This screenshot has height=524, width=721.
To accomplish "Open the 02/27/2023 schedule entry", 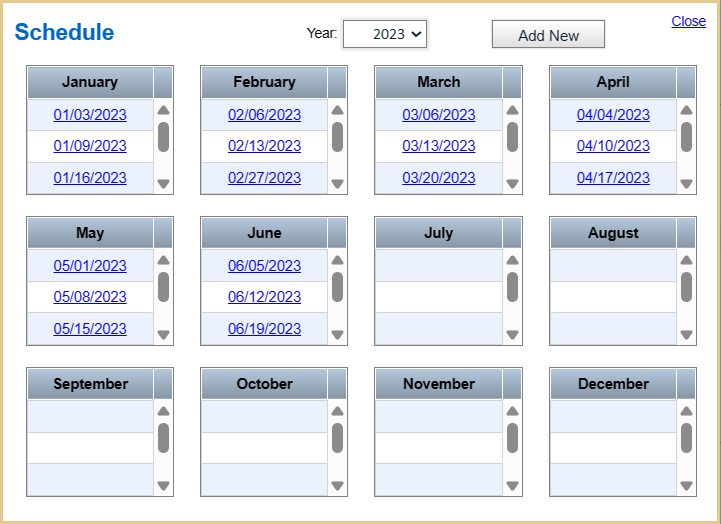I will click(x=264, y=177).
